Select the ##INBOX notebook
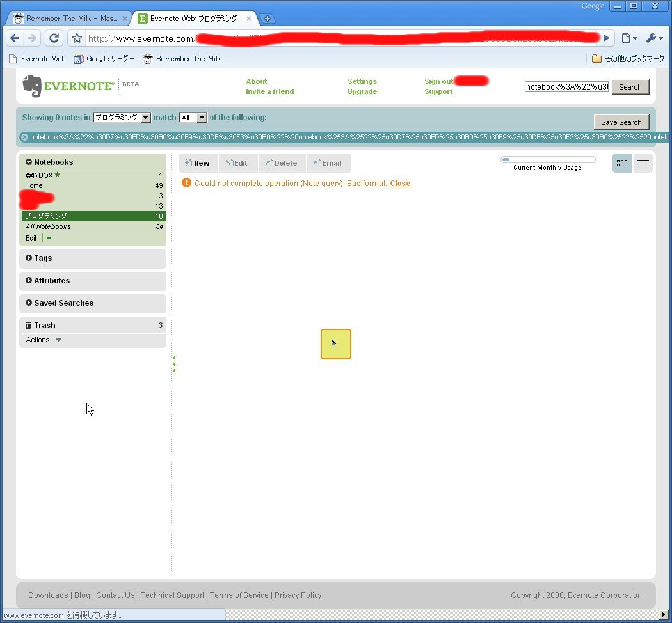The width and height of the screenshot is (672, 623). [94, 175]
